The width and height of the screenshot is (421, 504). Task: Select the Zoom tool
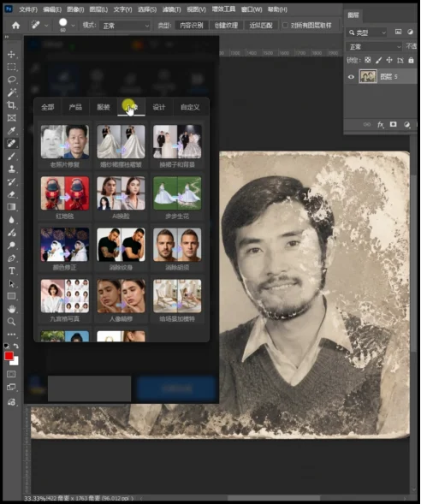tap(12, 322)
